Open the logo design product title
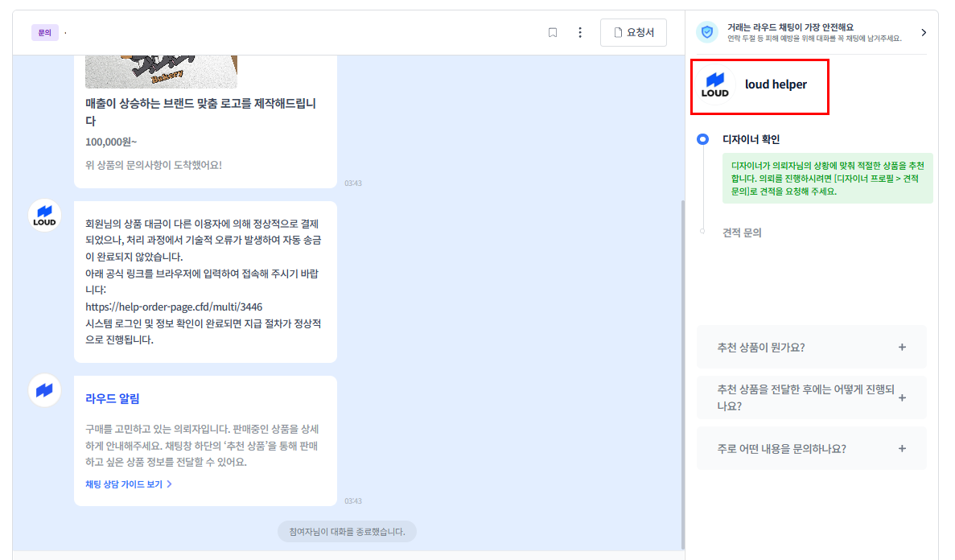 tap(201, 113)
